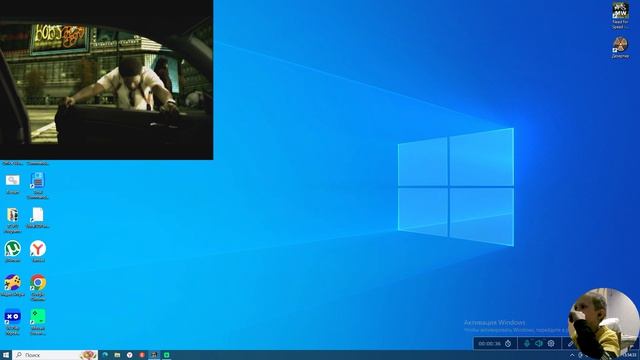Viewport: 640px width, 360px height.
Task: Open the Windows Start menu
Action: point(6,355)
